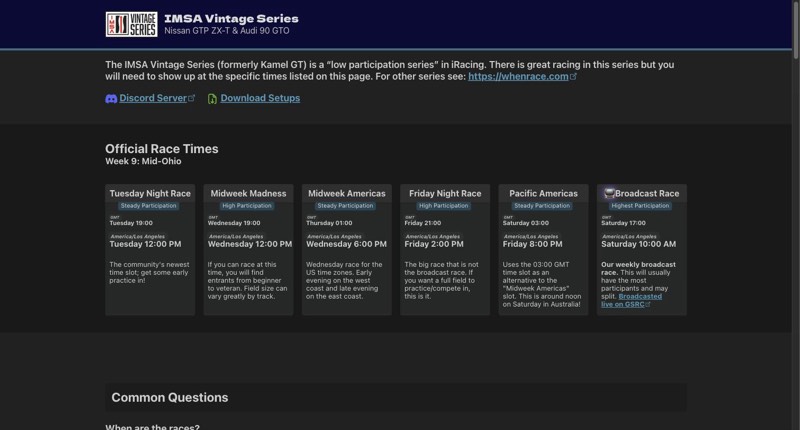Viewport: 800px width, 430px height.
Task: Select the Midweek Madness card title
Action: click(x=248, y=193)
